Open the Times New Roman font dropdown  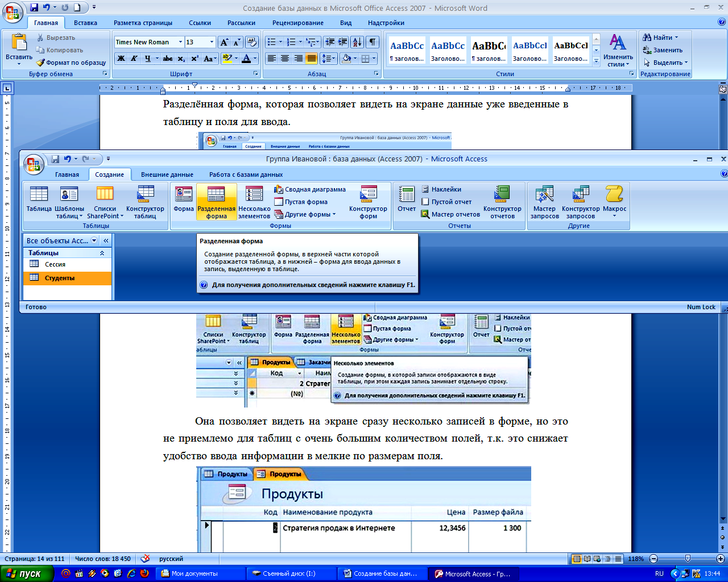[x=180, y=42]
